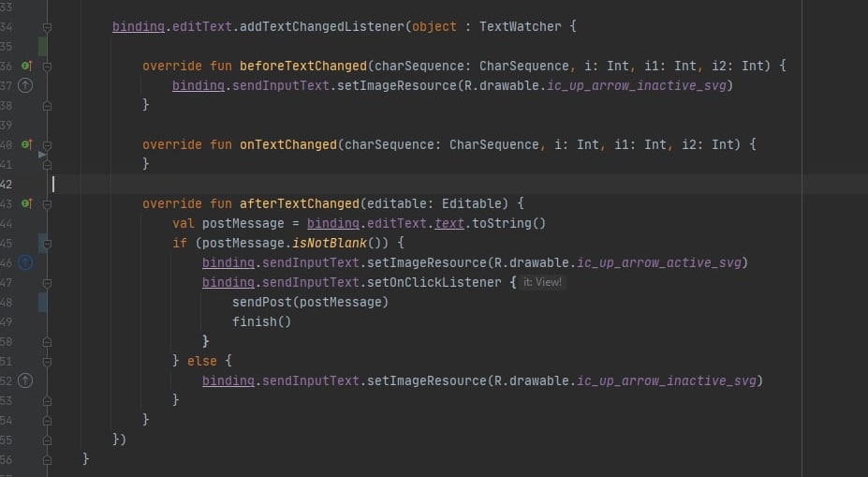Screen dimensions: 868x477
Task: Click fold end marker on line 38
Action: pyautogui.click(x=47, y=105)
